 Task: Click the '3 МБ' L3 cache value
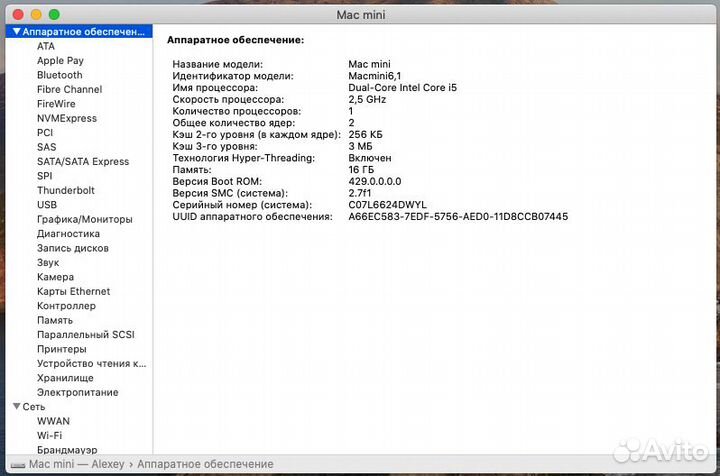360,146
